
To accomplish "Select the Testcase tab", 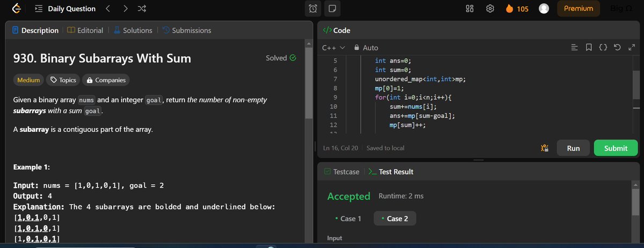I will coord(342,172).
